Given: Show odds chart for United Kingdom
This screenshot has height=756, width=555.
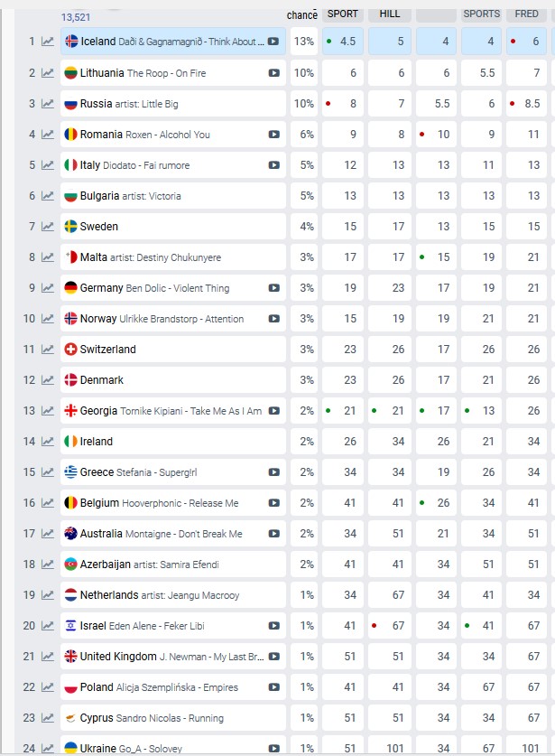Looking at the screenshot, I should pos(47,657).
